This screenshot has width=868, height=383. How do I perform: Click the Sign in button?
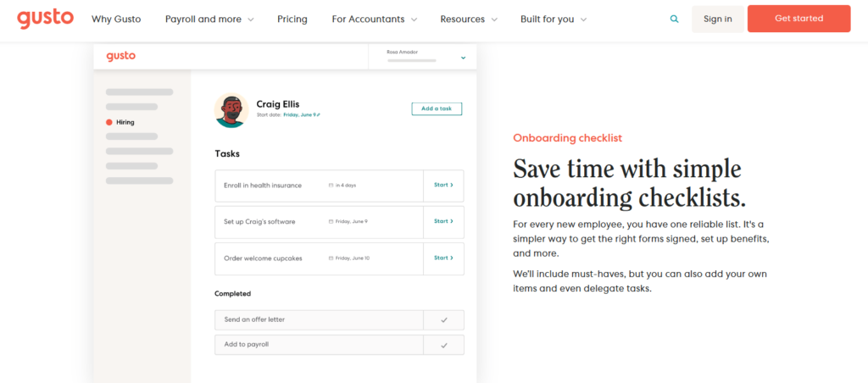tap(717, 19)
